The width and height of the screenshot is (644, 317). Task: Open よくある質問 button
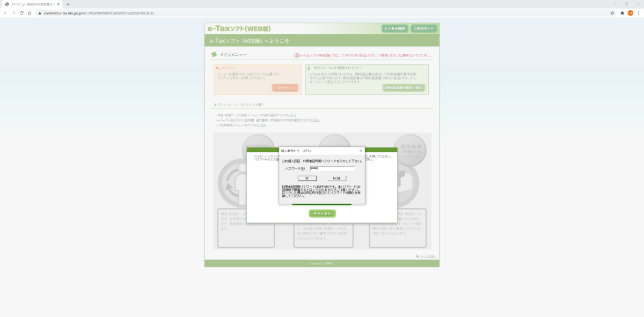(394, 28)
